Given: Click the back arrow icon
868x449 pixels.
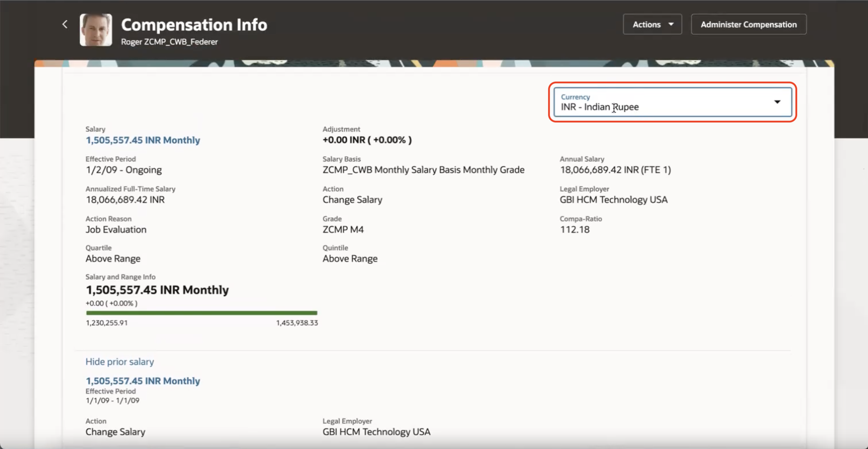Looking at the screenshot, I should (x=65, y=24).
